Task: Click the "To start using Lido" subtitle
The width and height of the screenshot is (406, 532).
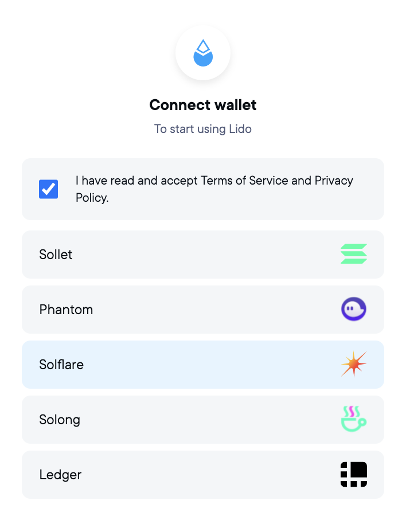Action: click(203, 129)
